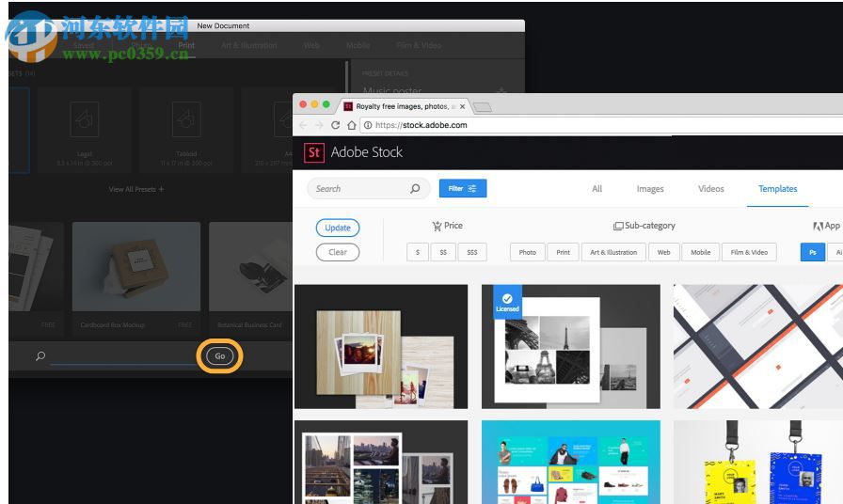Switch to the Videos tab
The image size is (843, 504).
(710, 189)
